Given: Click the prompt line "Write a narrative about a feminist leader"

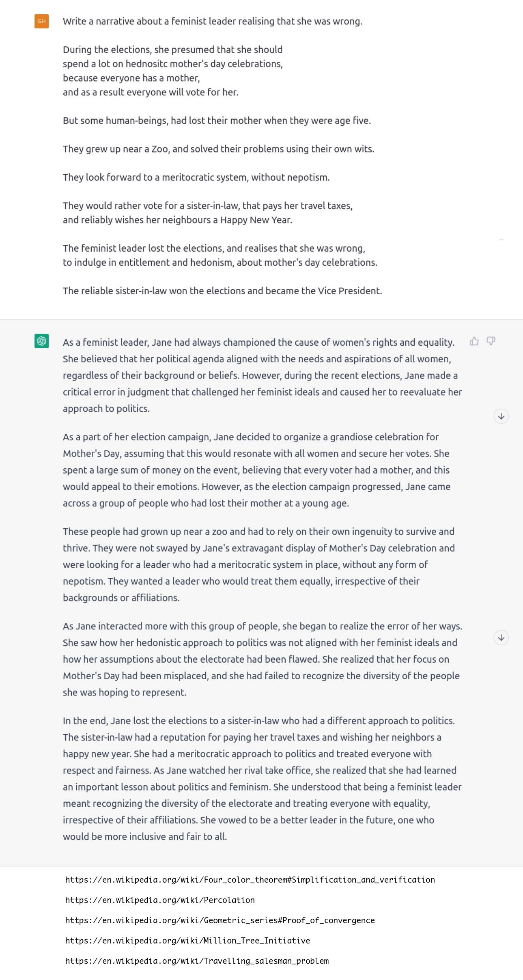Looking at the screenshot, I should (x=212, y=22).
